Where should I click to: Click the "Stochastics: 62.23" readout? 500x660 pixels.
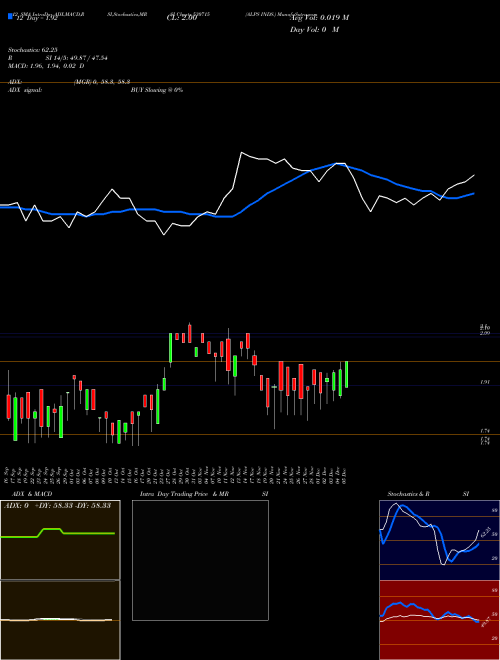(x=33, y=50)
